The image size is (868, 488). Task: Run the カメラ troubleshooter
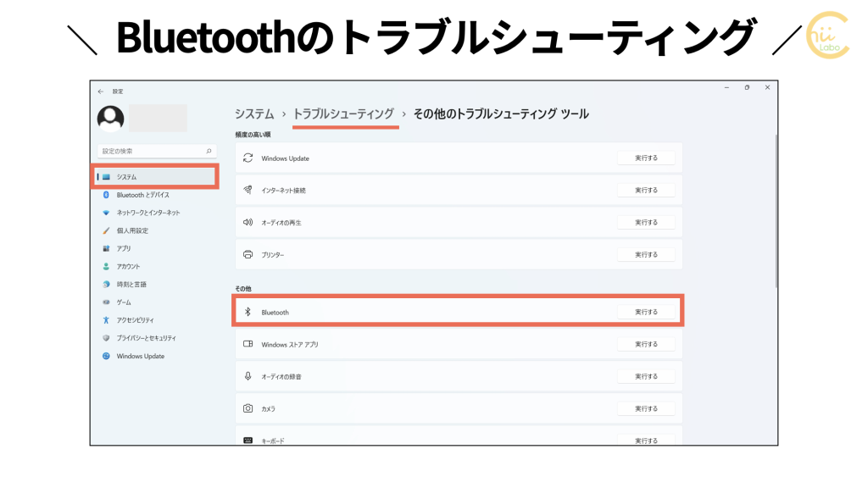click(646, 408)
